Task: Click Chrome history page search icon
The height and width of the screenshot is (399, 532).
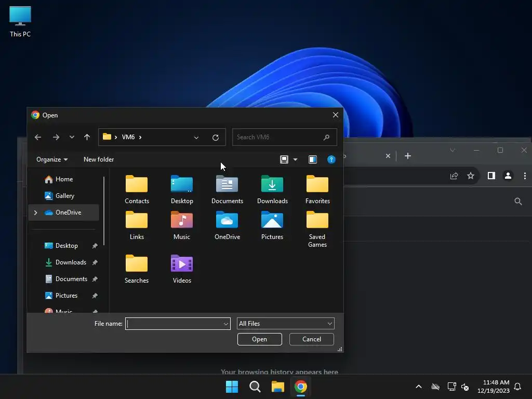Action: pos(518,202)
